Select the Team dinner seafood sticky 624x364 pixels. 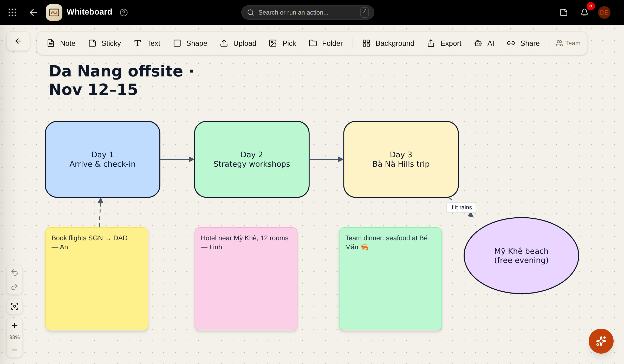[390, 279]
